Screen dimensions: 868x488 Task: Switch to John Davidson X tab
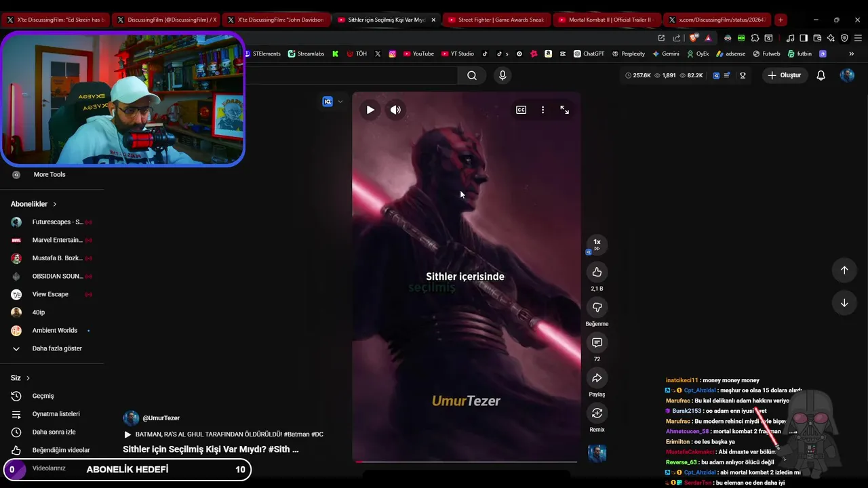click(275, 20)
